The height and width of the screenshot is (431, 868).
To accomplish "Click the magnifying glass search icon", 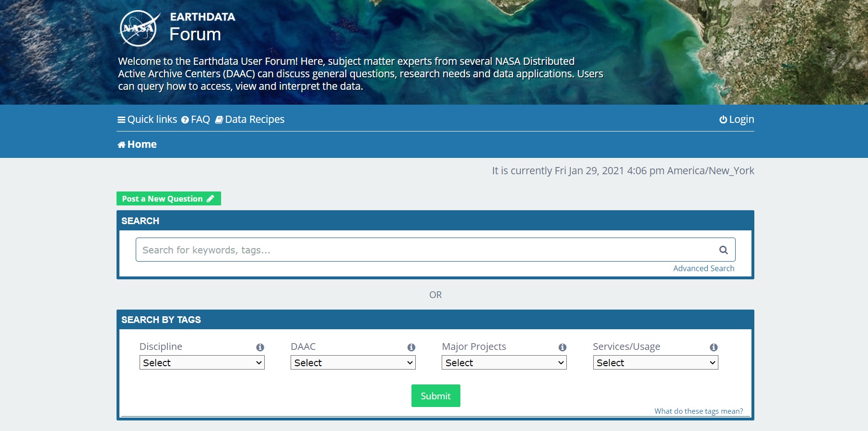I will point(723,250).
